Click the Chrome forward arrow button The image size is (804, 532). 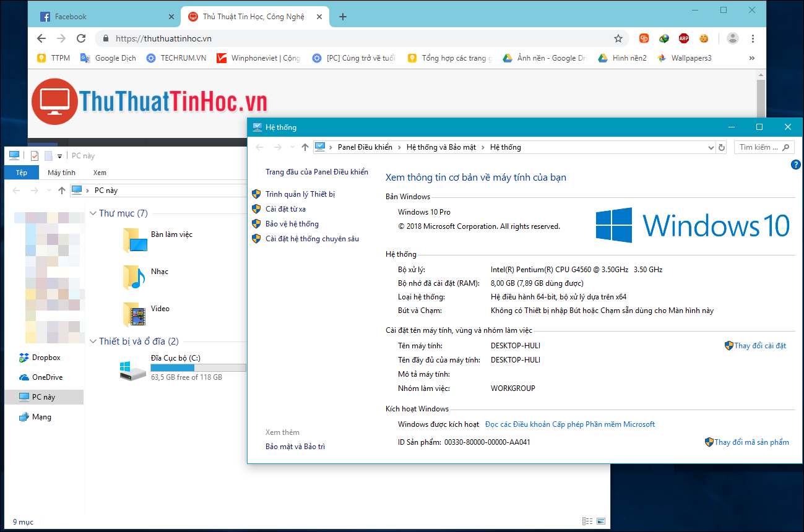click(x=61, y=38)
